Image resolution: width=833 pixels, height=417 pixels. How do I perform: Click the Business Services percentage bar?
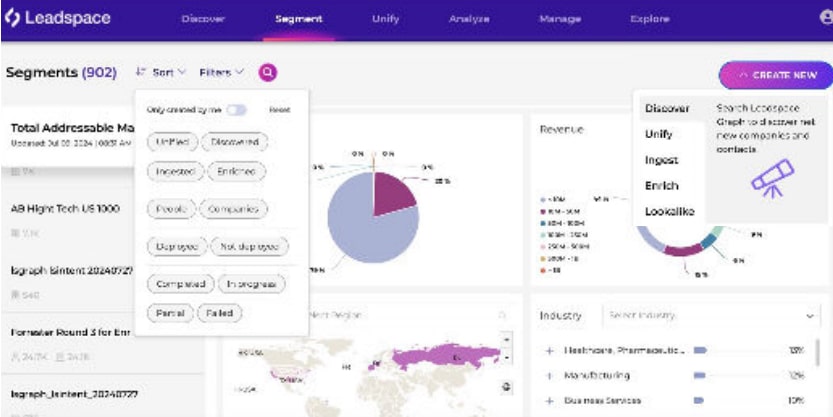[x=699, y=401]
